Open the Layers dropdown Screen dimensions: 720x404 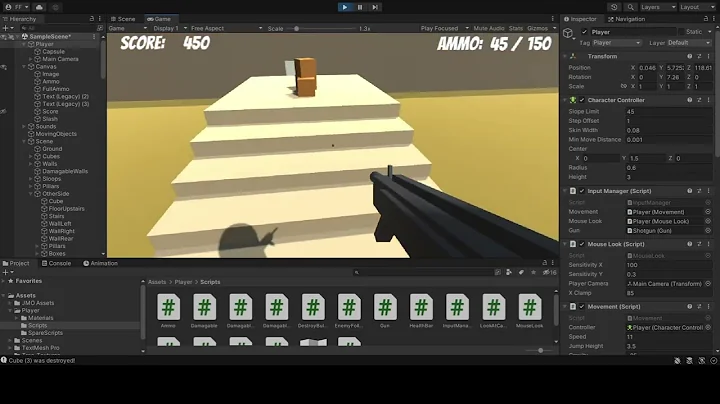pos(658,7)
